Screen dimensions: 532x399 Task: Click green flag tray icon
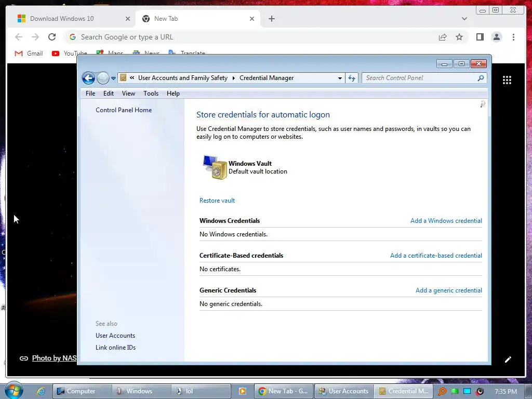[x=455, y=391]
